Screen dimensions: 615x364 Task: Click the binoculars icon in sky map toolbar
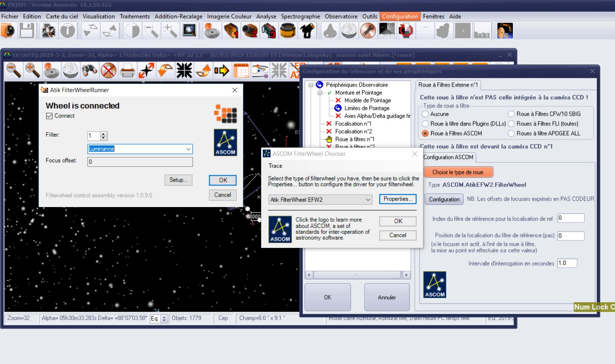(89, 70)
